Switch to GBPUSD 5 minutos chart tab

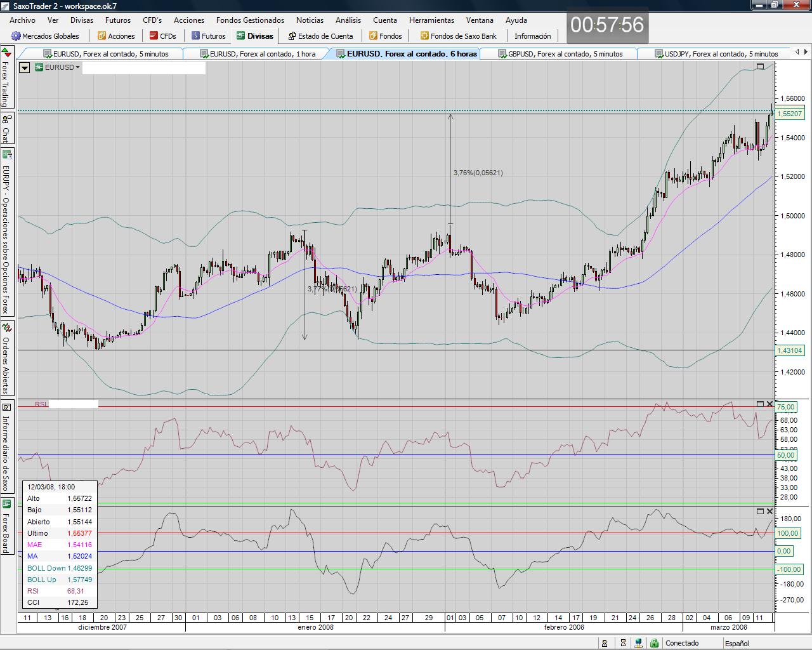(560, 54)
